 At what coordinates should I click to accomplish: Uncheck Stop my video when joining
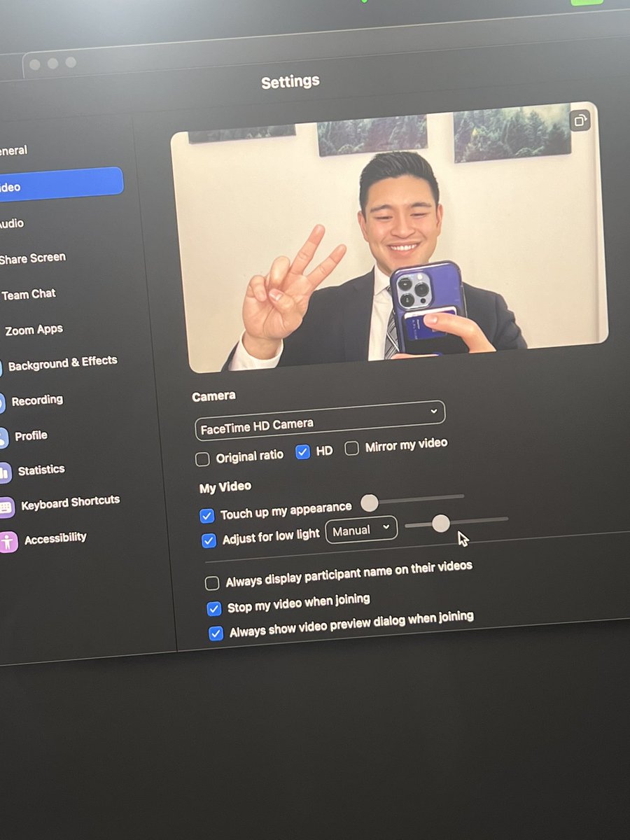pyautogui.click(x=213, y=608)
